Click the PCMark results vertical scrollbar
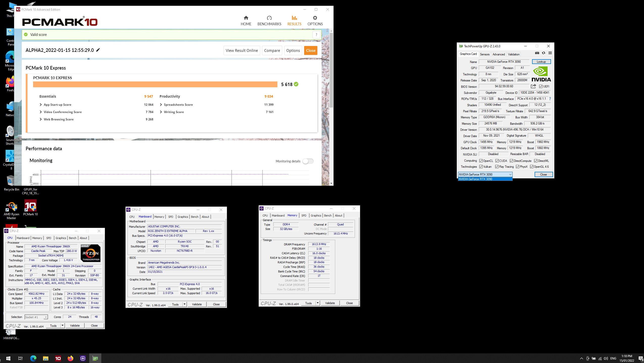The image size is (644, 363). coord(331,70)
